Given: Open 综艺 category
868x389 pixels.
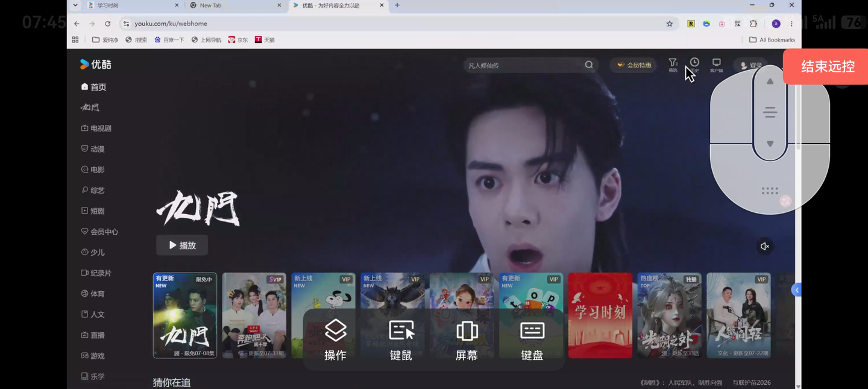Looking at the screenshot, I should click(x=93, y=190).
